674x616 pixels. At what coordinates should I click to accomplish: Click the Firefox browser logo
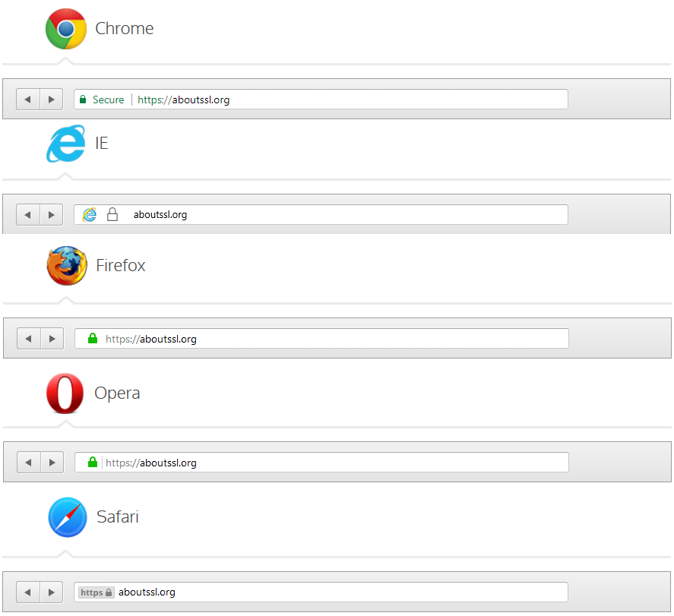[x=67, y=266]
